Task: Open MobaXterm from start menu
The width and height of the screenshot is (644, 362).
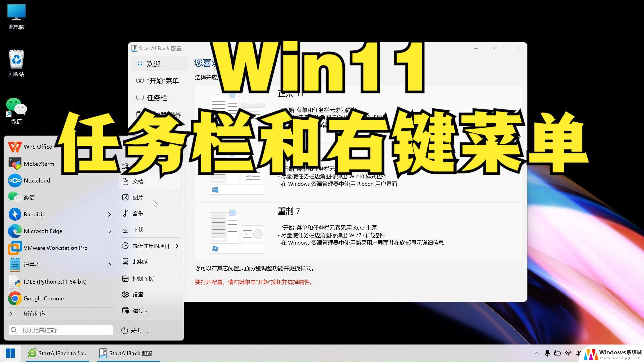Action: (x=39, y=164)
